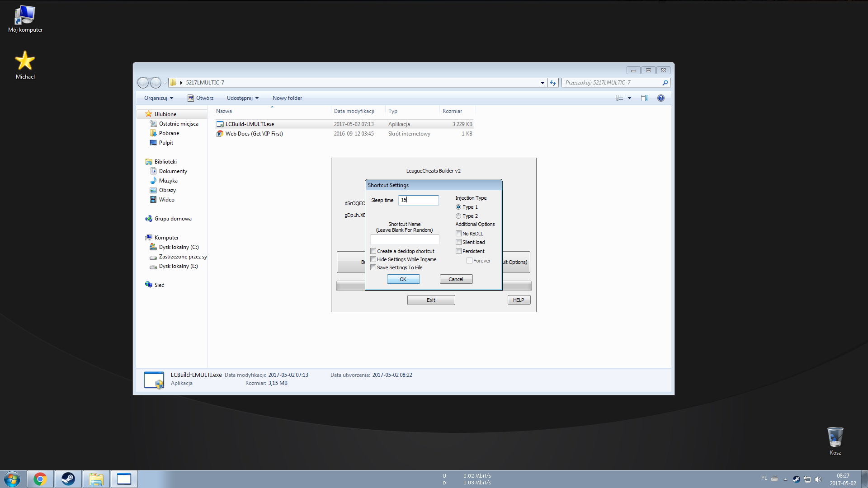
Task: Select Type 2 injection radio button
Action: click(x=458, y=216)
